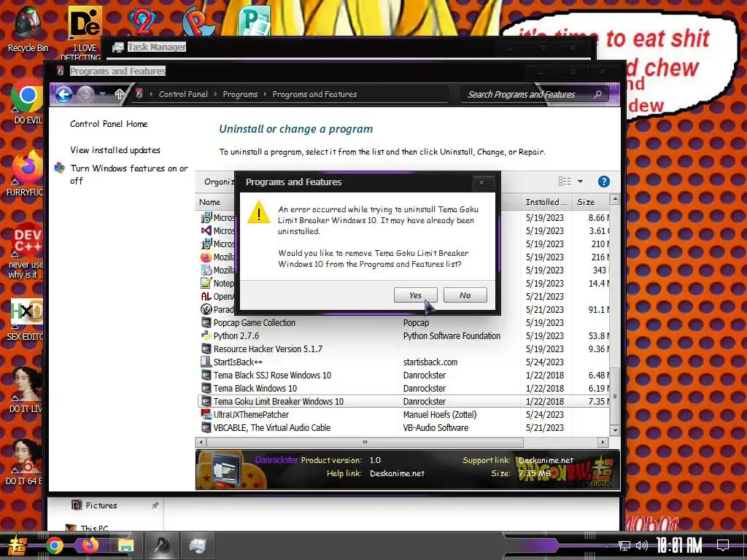The image size is (747, 560).
Task: Click the StartIsBack++ program icon
Action: click(206, 362)
